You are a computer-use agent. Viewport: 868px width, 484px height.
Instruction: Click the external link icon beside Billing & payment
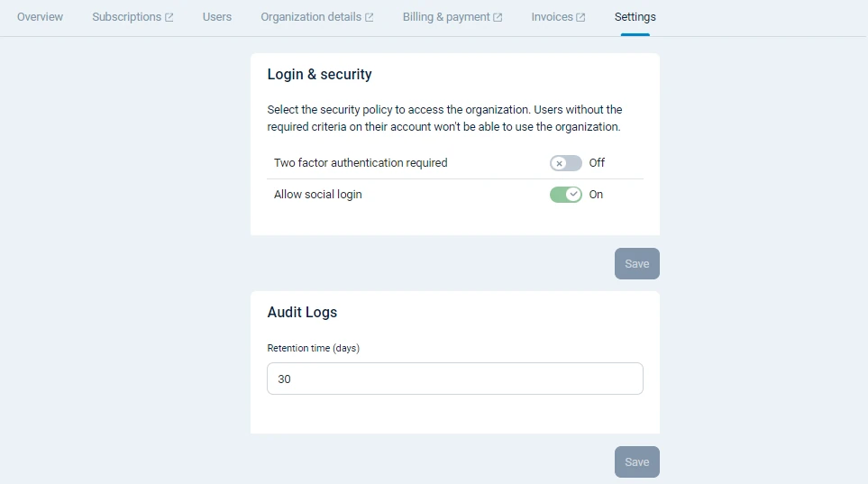tap(498, 17)
